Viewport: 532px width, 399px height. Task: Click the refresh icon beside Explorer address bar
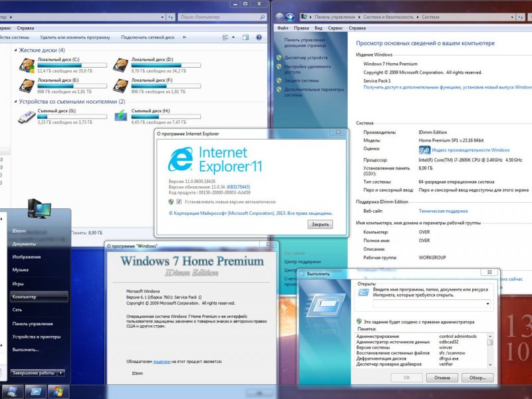click(171, 17)
